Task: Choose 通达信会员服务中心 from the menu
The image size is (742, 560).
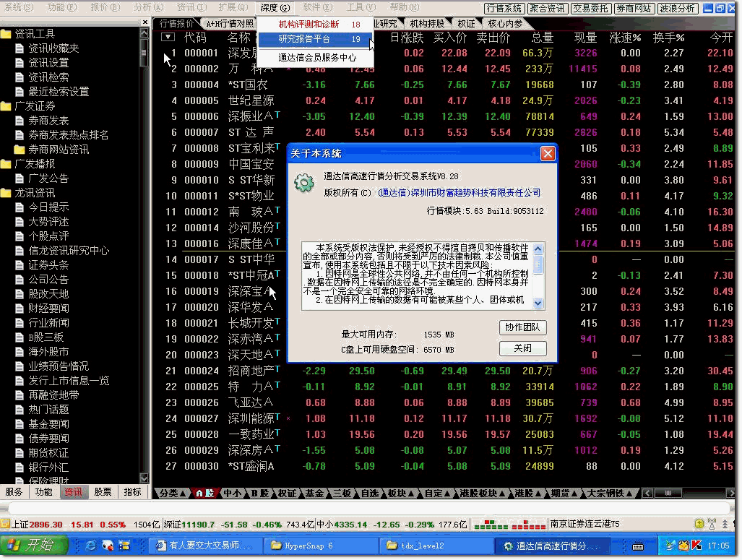Action: 315,58
